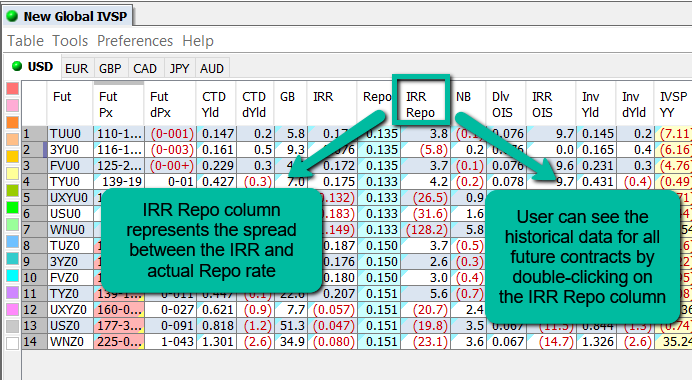This screenshot has height=380, width=692.
Task: Click the Fut column header
Action: tap(70, 104)
